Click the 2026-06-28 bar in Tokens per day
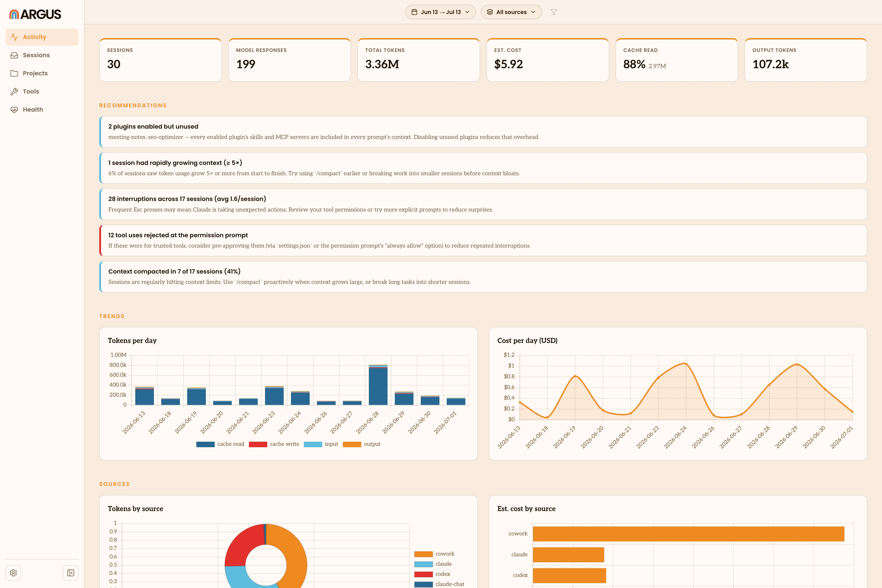This screenshot has height=588, width=882. pyautogui.click(x=378, y=385)
